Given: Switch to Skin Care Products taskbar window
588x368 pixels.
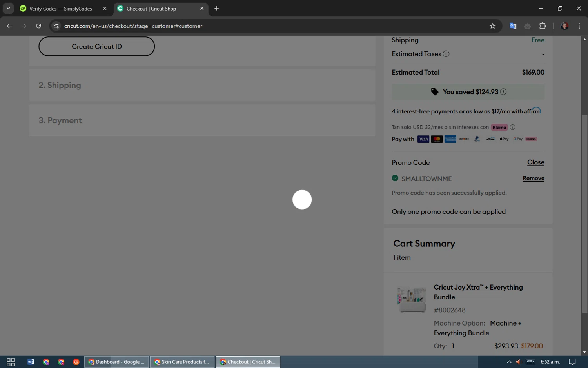Looking at the screenshot, I should point(182,362).
